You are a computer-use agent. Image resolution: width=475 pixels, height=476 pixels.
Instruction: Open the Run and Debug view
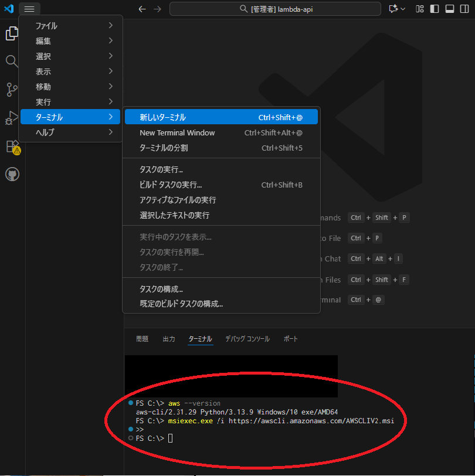click(12, 118)
